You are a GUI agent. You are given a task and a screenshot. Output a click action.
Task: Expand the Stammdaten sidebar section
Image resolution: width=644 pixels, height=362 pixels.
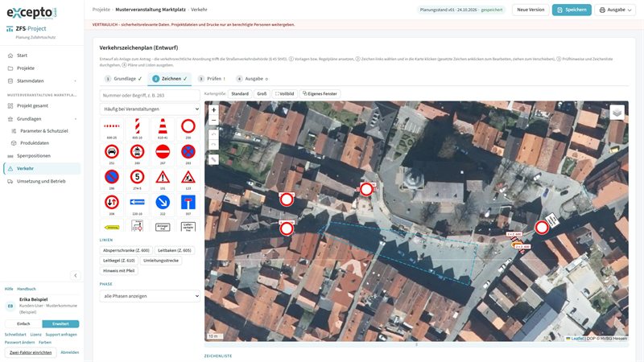(42, 81)
